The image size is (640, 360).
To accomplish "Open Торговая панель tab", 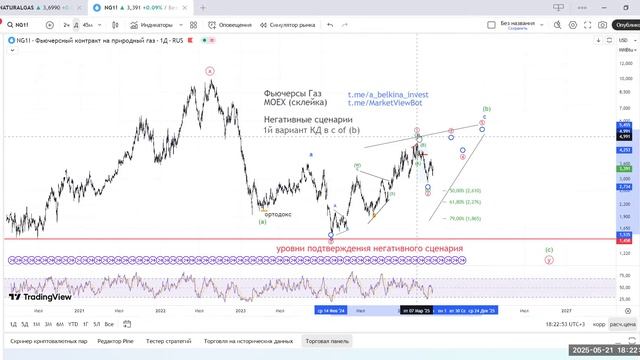I will (327, 341).
